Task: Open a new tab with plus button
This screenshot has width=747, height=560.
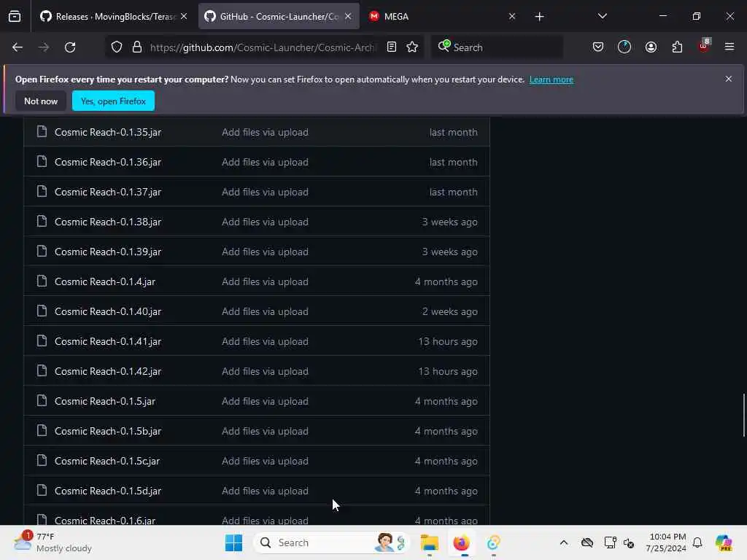Action: click(x=539, y=17)
